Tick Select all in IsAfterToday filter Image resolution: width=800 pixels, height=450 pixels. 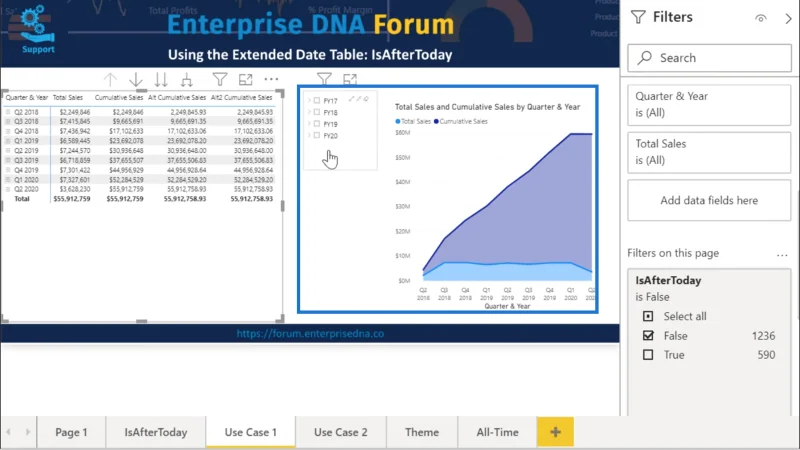point(648,316)
